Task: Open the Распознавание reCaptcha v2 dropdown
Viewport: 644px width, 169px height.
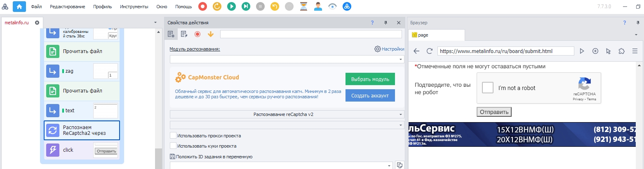Action: (287, 114)
